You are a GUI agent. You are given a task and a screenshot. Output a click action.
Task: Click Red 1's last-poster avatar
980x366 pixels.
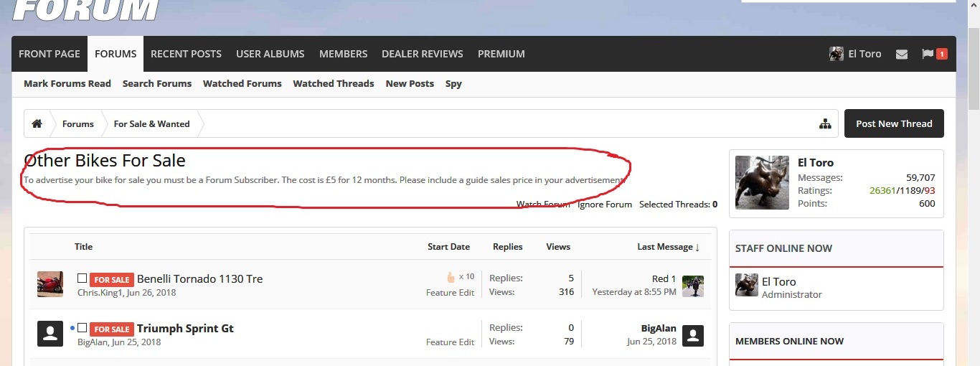pos(692,286)
